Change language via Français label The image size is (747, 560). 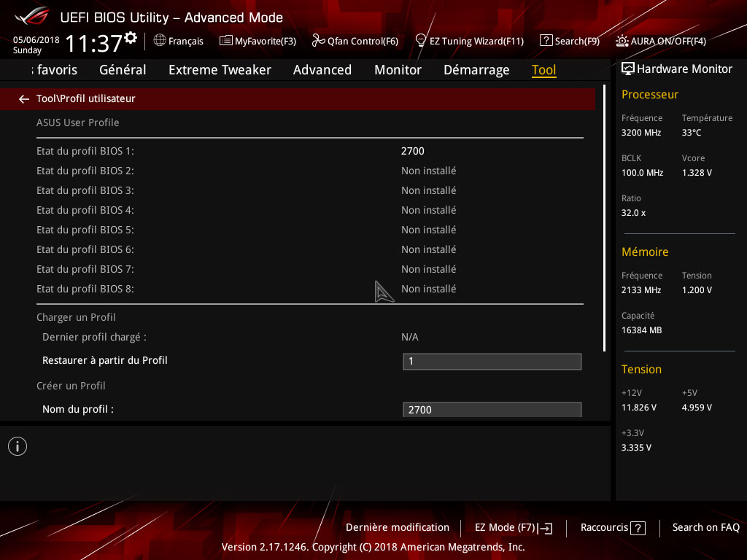(x=186, y=41)
